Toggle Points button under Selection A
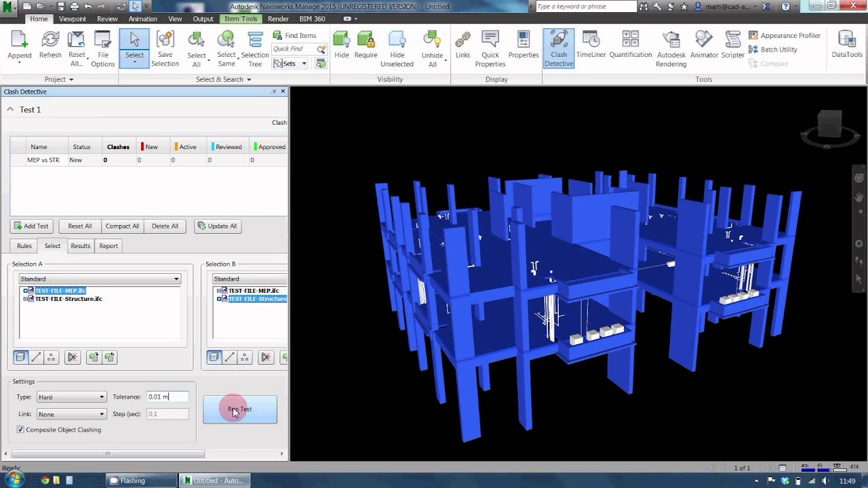Image resolution: width=868 pixels, height=488 pixels. tap(52, 357)
